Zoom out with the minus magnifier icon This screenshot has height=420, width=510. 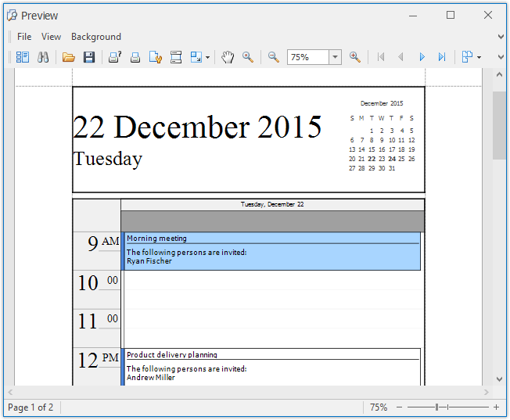tap(274, 57)
